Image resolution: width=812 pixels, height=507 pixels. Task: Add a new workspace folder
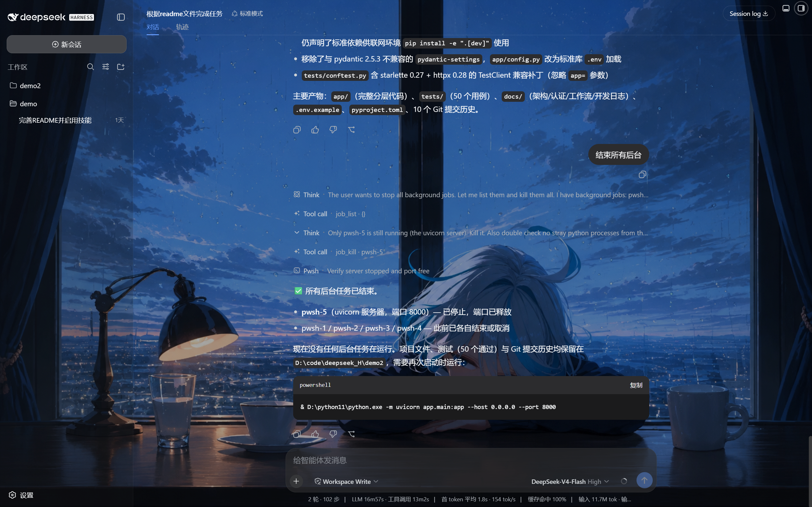pyautogui.click(x=121, y=67)
